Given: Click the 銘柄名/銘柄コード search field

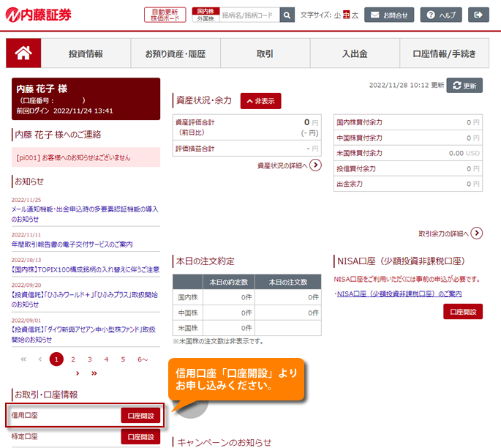Looking at the screenshot, I should point(248,15).
